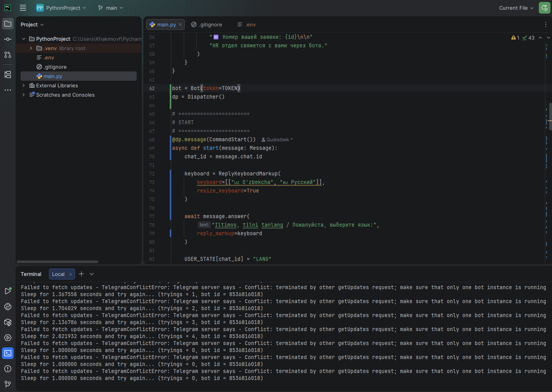
Task: Open the Services tool window
Action: 8,338
